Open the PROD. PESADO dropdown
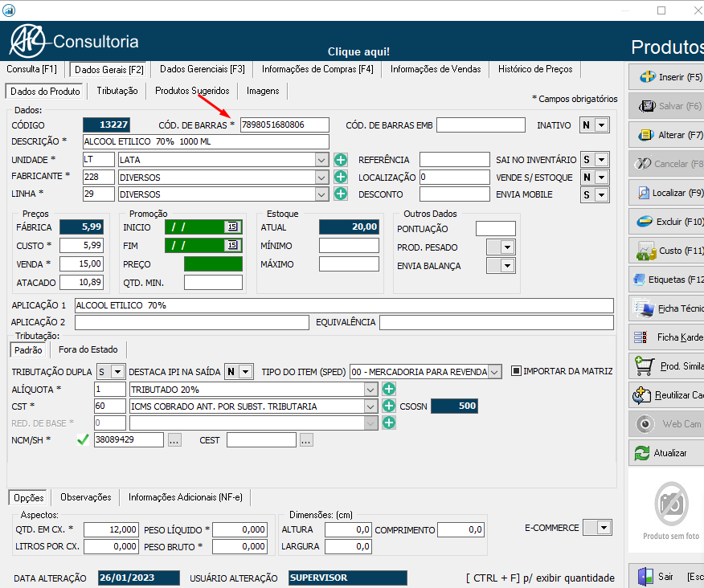Screen dimensions: 704x588 507,247
